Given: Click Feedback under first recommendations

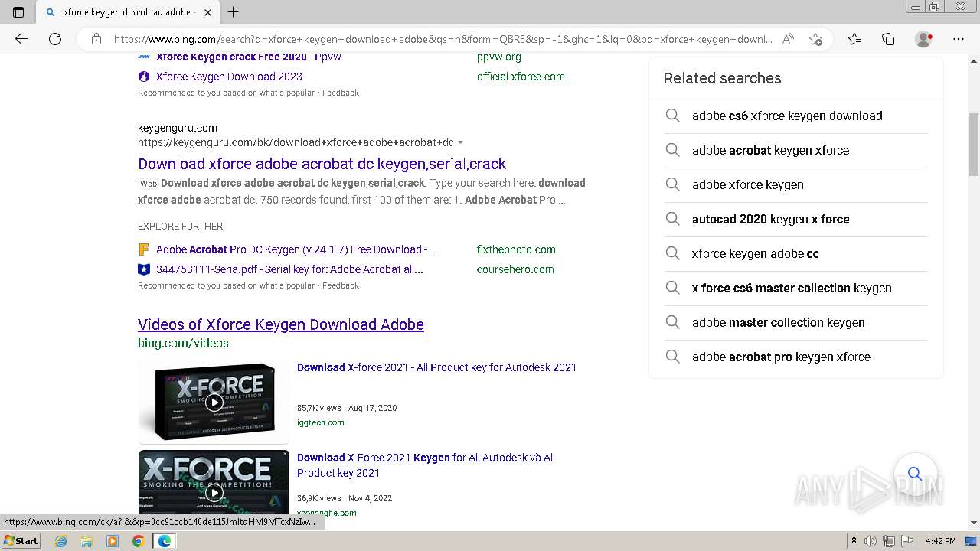Looking at the screenshot, I should (341, 93).
